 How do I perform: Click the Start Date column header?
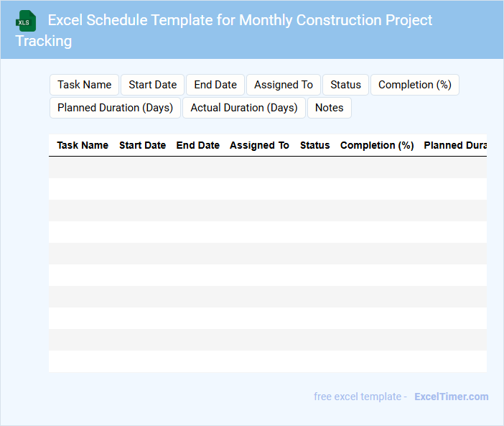[142, 145]
